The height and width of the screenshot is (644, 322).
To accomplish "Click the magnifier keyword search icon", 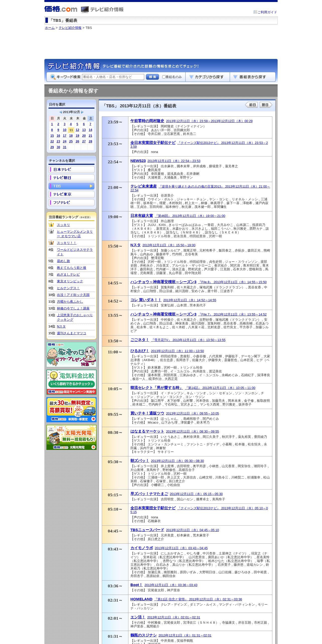I will click(53, 77).
